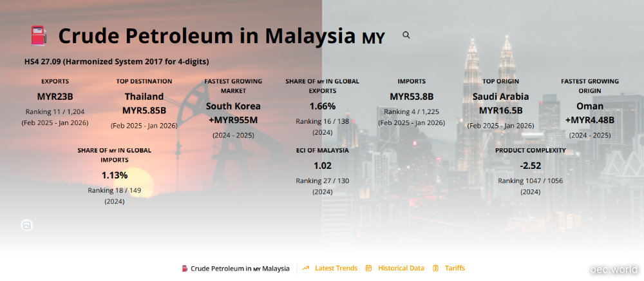Open Saudi Arabia as top origin
This screenshot has width=644, height=281.
[500, 97]
